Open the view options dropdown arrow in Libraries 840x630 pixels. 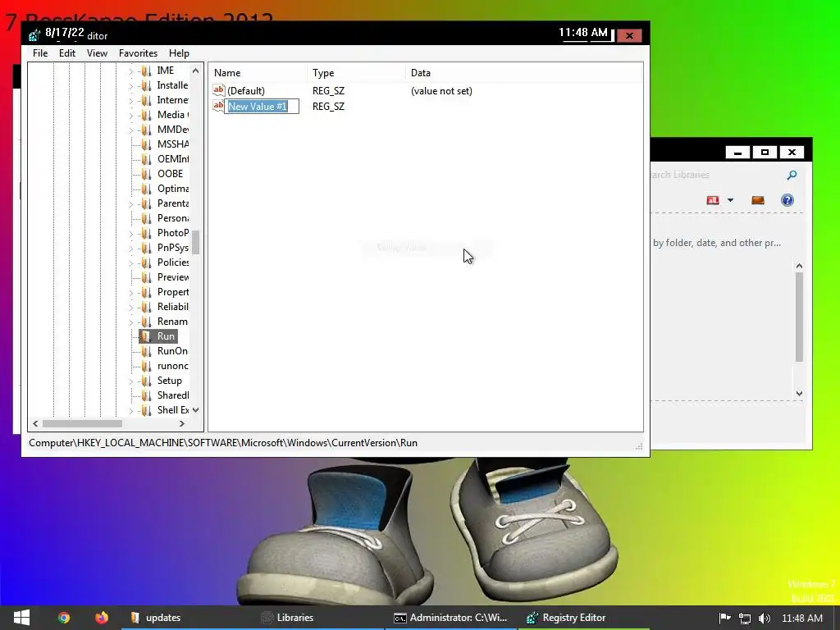pyautogui.click(x=730, y=200)
